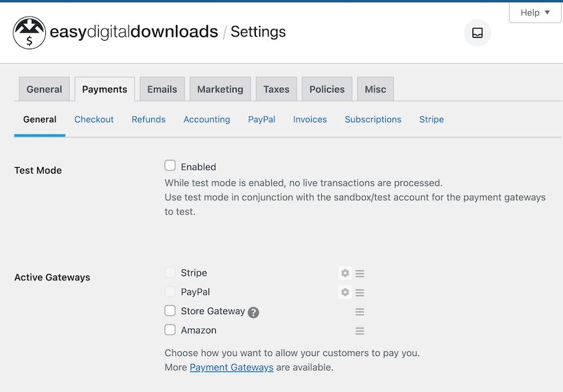Click the Easy Digital Downloads logo icon
The image size is (563, 392).
[x=29, y=33]
